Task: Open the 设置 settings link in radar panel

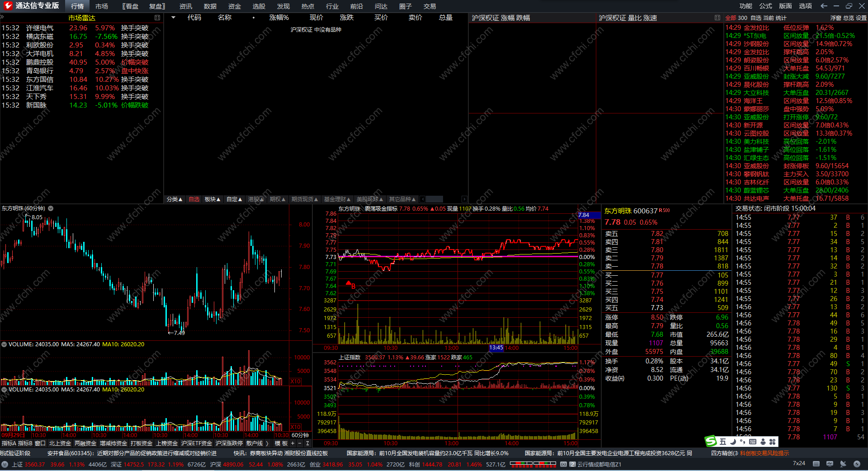Action: (861, 18)
